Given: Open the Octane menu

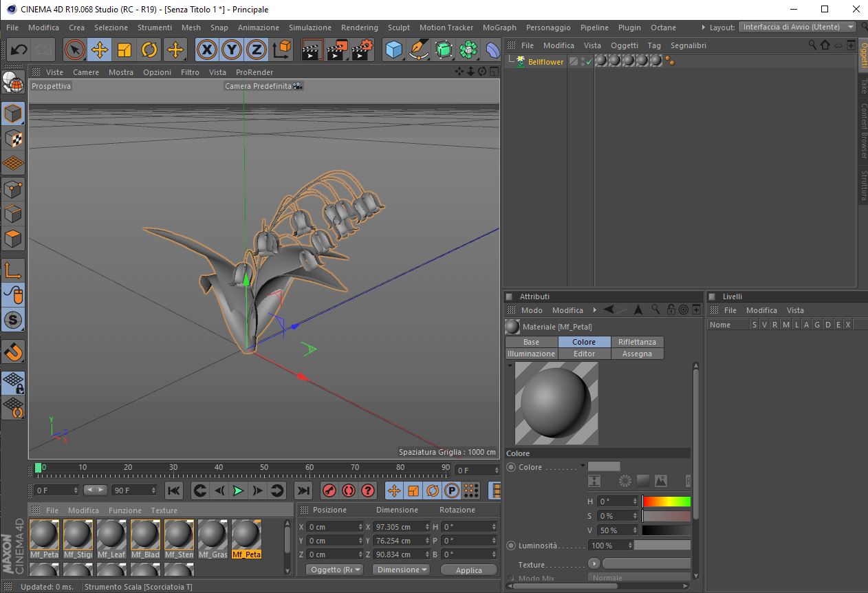Looking at the screenshot, I should (663, 28).
